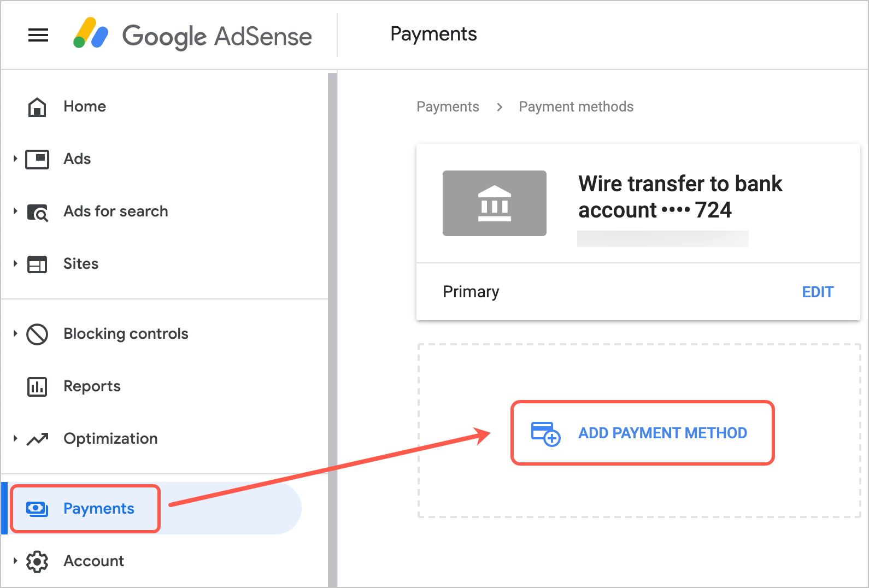
Task: Click the Home house icon
Action: (x=37, y=107)
